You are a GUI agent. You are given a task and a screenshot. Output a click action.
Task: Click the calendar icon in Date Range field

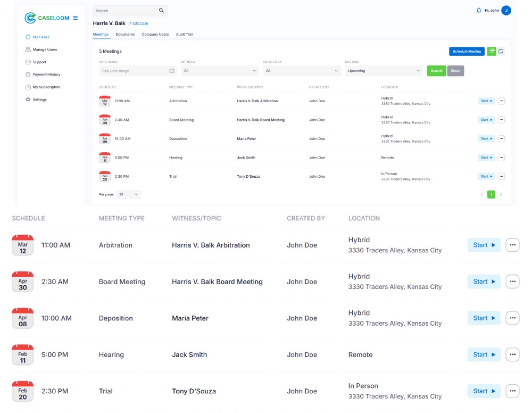click(x=172, y=71)
